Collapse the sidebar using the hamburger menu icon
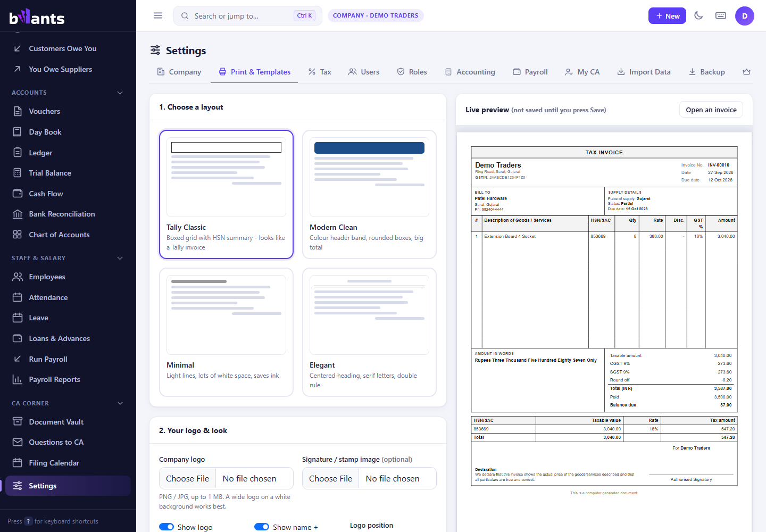 coord(158,15)
